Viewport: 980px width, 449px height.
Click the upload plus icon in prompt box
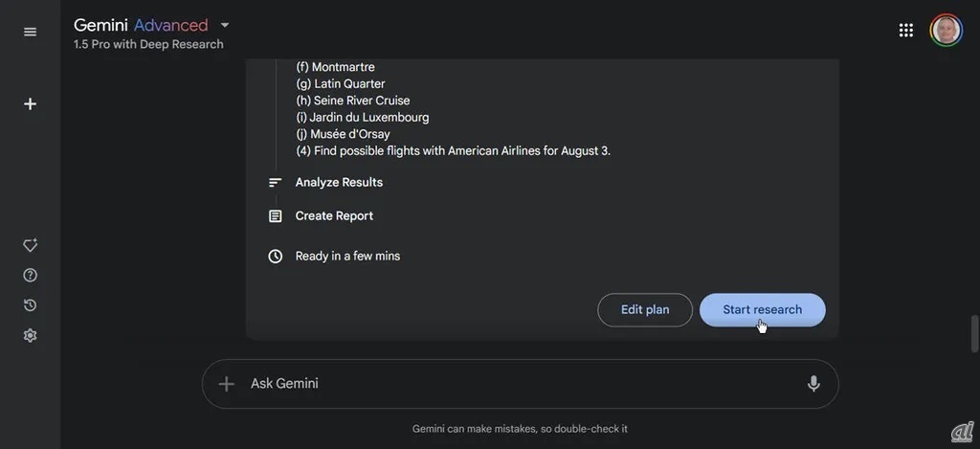click(227, 384)
